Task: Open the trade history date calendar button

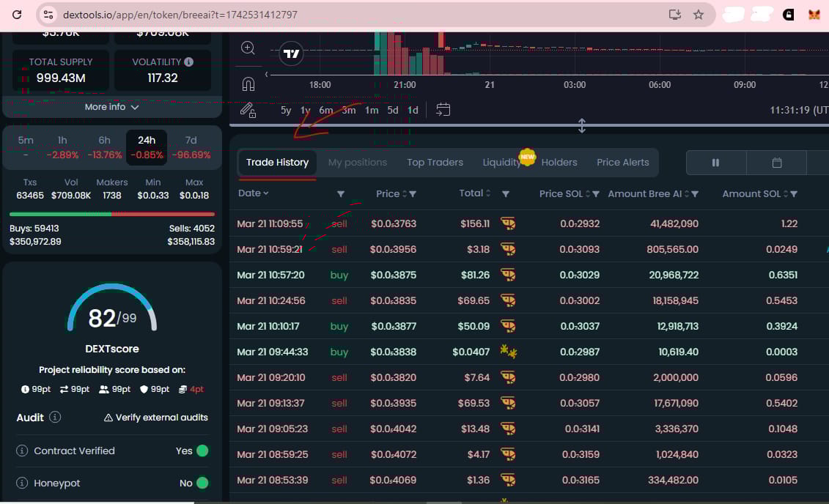Action: [x=777, y=163]
